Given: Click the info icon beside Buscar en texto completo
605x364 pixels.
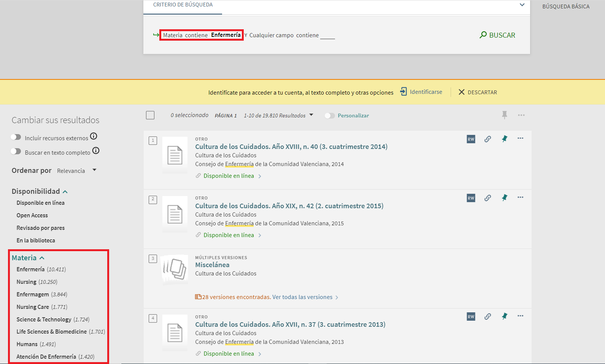Looking at the screenshot, I should tap(96, 151).
